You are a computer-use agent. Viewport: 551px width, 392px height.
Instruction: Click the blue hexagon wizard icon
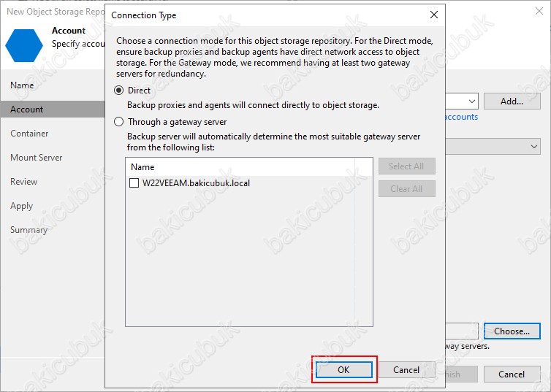point(24,45)
